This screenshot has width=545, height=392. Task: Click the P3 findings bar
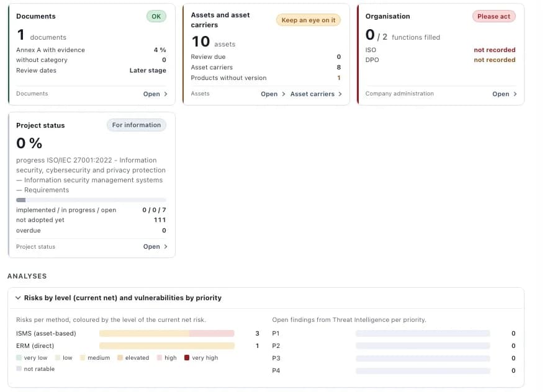[423, 359]
